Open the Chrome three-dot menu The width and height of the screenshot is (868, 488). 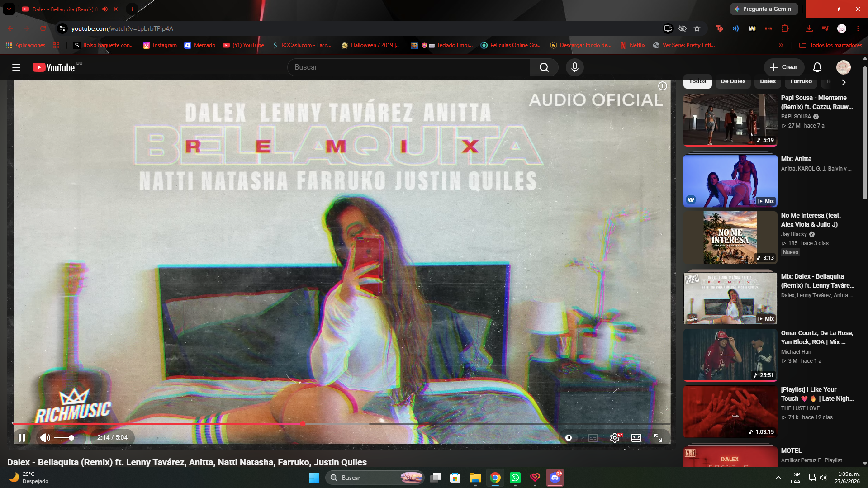click(858, 28)
